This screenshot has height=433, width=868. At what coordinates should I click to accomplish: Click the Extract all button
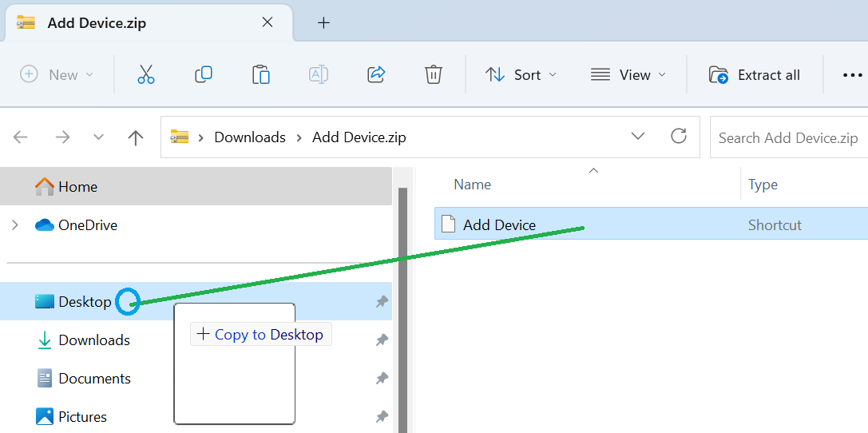coord(755,74)
